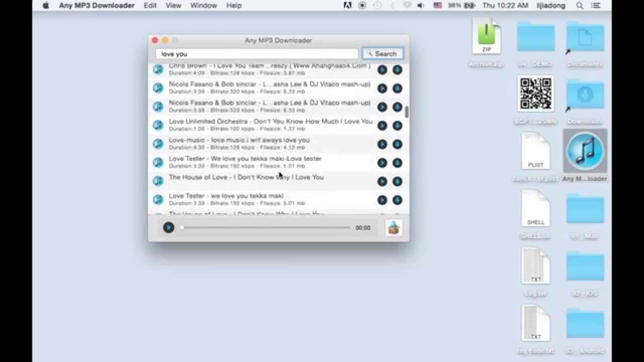Screen dimensions: 644x362
Task: Play the Love-music will always love you track
Action: tap(382, 144)
